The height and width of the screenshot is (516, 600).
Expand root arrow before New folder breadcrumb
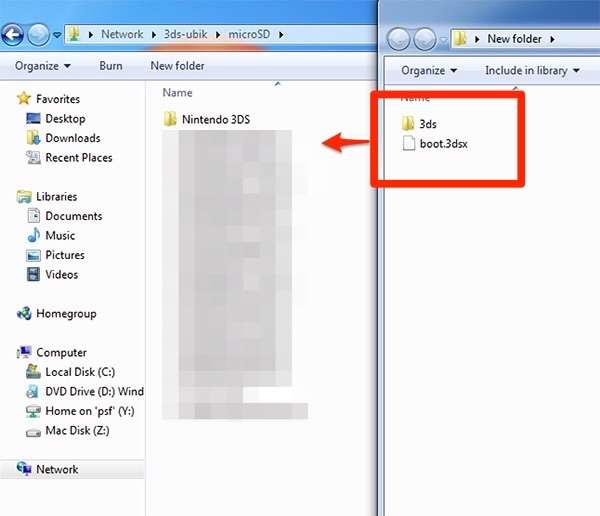point(477,39)
